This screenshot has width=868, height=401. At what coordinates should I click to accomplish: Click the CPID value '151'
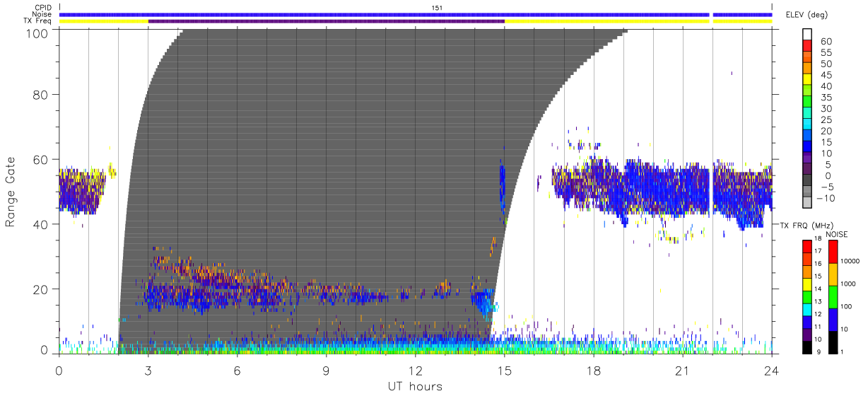pyautogui.click(x=437, y=7)
